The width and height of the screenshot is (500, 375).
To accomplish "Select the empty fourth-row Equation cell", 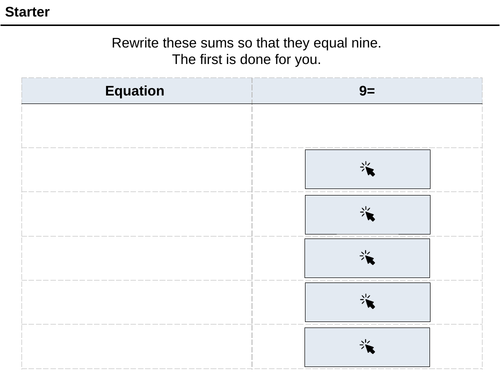I will [x=137, y=258].
